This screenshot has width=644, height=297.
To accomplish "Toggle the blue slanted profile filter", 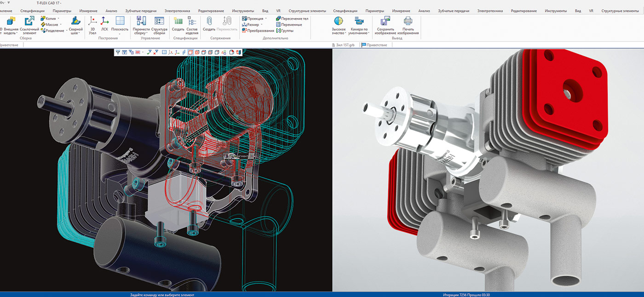I will click(184, 52).
